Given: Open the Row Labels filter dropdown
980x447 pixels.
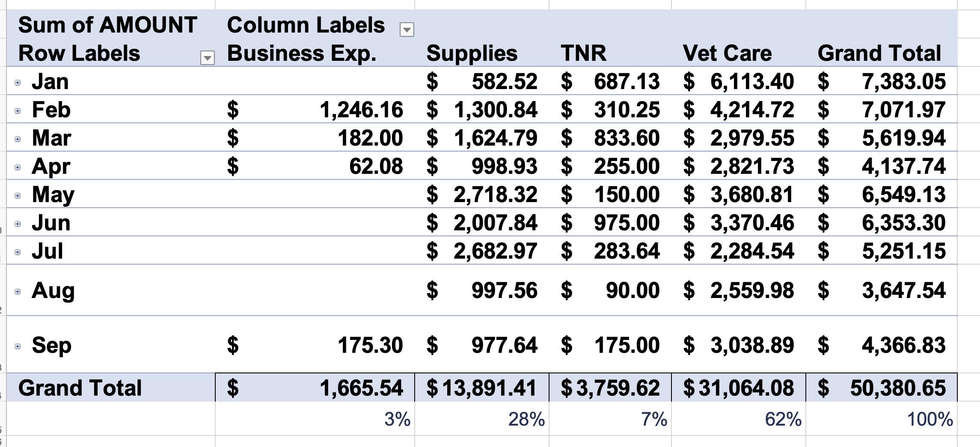Looking at the screenshot, I should pyautogui.click(x=208, y=58).
